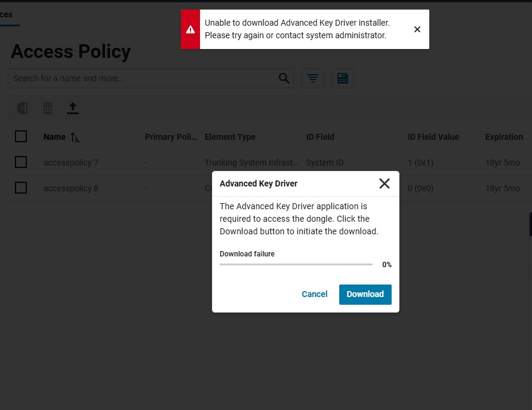The height and width of the screenshot is (410, 532).
Task: Dismiss the error notification with its X
Action: pos(417,29)
